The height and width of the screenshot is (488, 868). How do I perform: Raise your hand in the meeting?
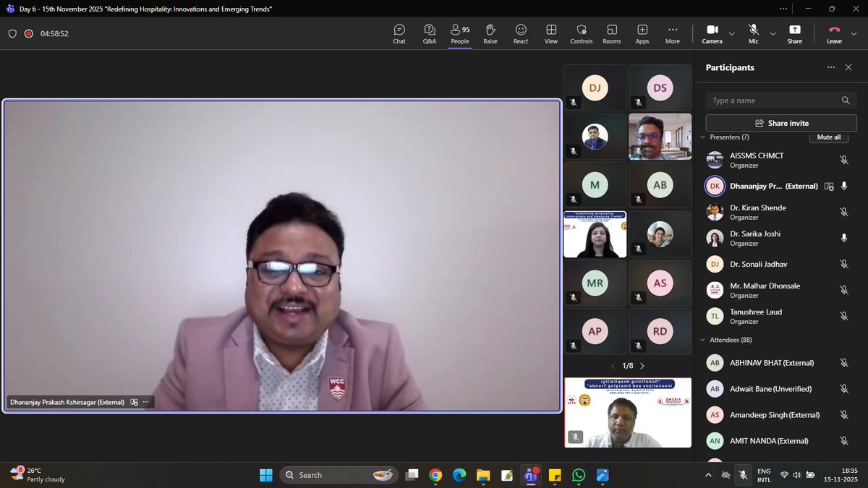[x=490, y=33]
